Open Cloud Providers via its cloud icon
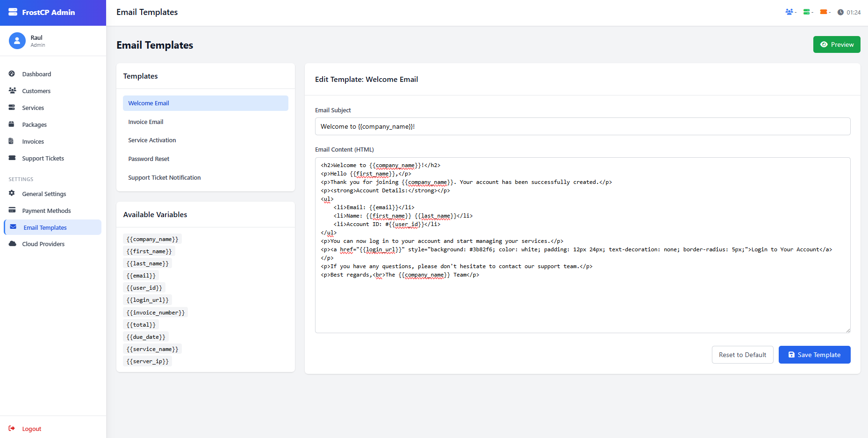Image resolution: width=868 pixels, height=438 pixels. click(13, 244)
